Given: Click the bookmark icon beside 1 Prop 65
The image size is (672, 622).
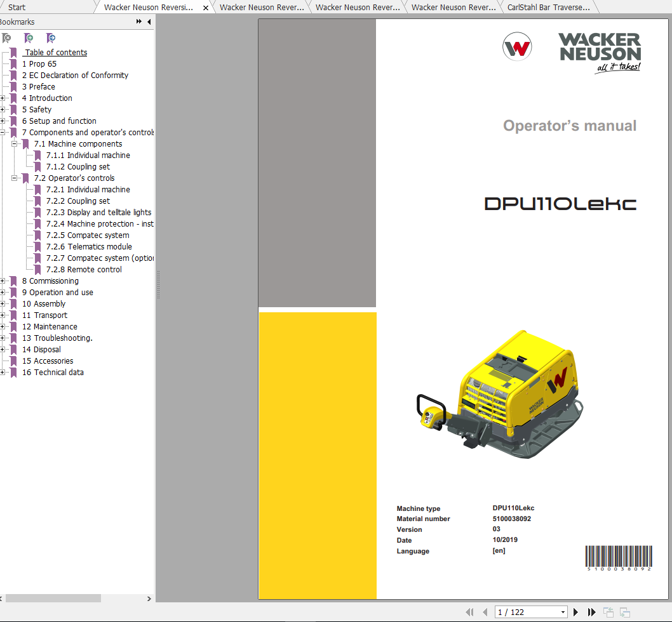Looking at the screenshot, I should [14, 64].
